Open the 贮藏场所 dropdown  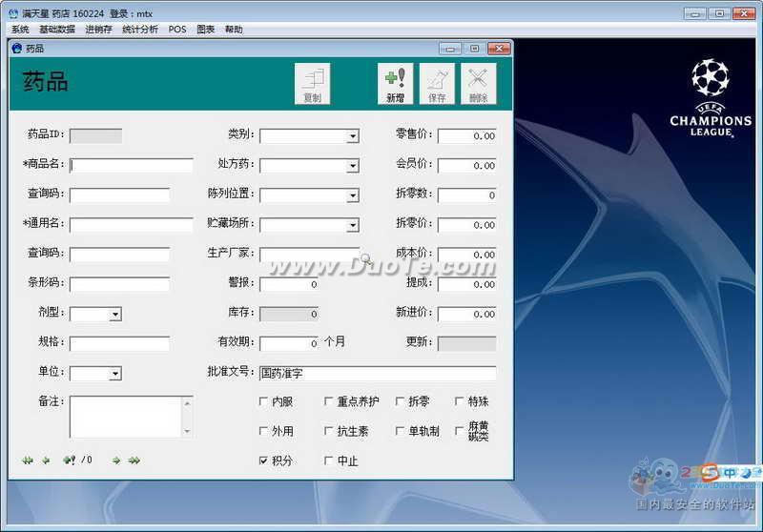[x=353, y=225]
